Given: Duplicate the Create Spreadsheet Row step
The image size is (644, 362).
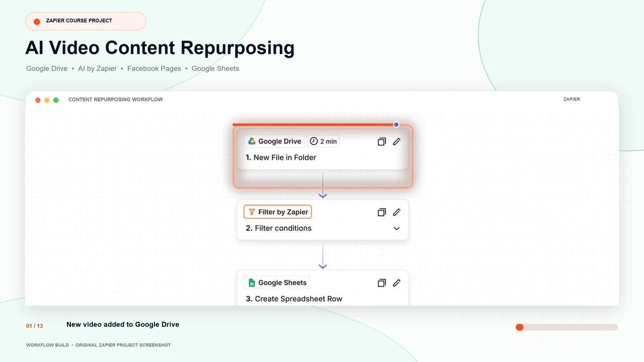Looking at the screenshot, I should click(381, 283).
